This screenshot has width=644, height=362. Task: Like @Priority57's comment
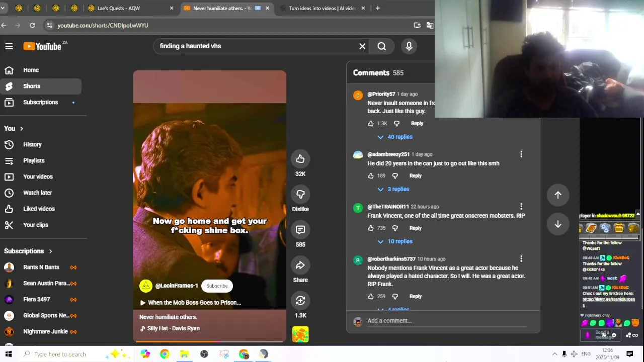[371, 123]
